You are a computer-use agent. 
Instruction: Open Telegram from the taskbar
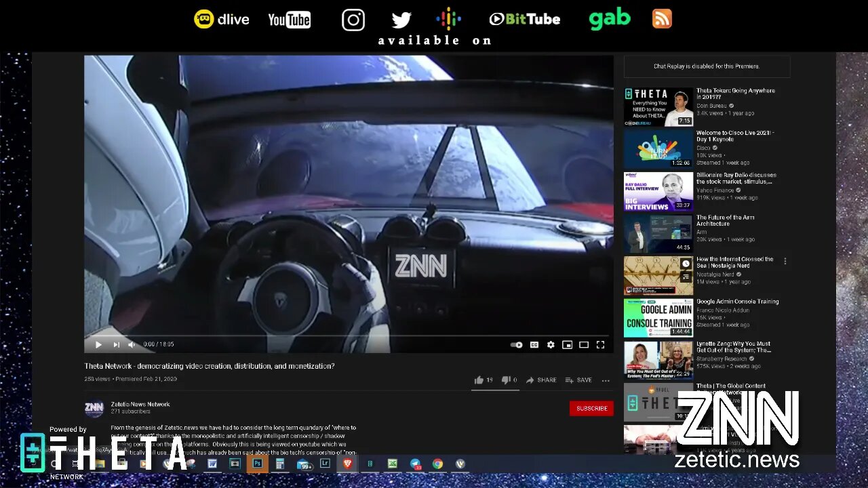point(415,464)
